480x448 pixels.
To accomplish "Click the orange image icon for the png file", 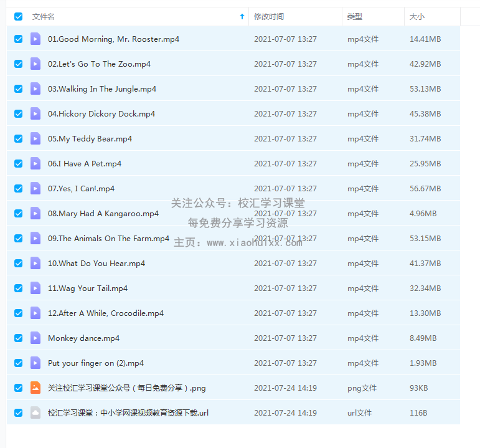I will [x=35, y=388].
